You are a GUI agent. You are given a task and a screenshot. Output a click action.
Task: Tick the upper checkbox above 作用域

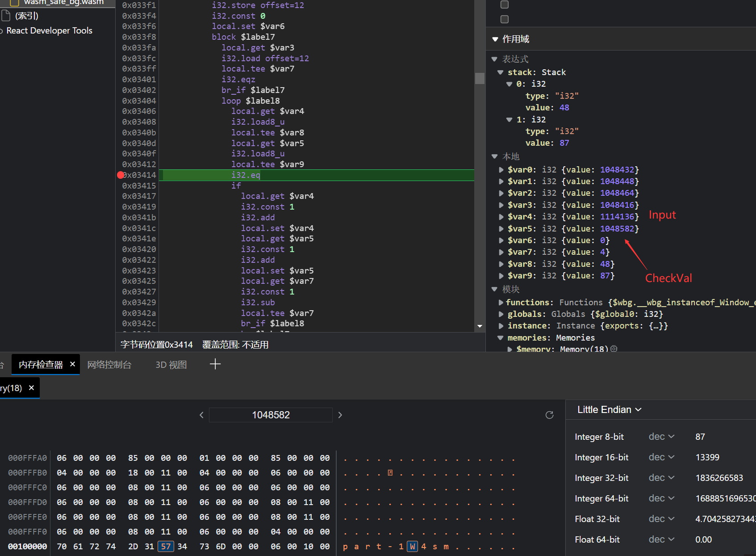tap(505, 4)
